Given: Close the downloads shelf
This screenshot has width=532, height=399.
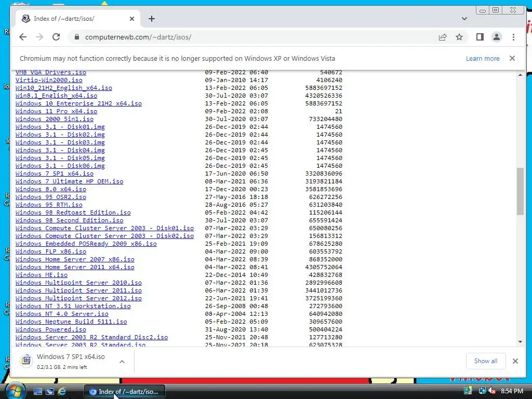Looking at the screenshot, I should tap(515, 361).
